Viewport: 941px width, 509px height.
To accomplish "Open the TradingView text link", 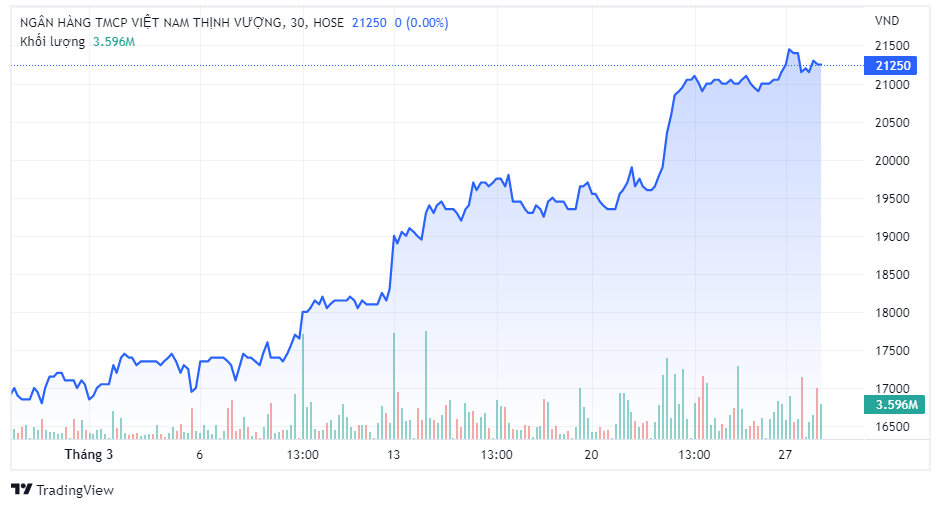I will 74,490.
